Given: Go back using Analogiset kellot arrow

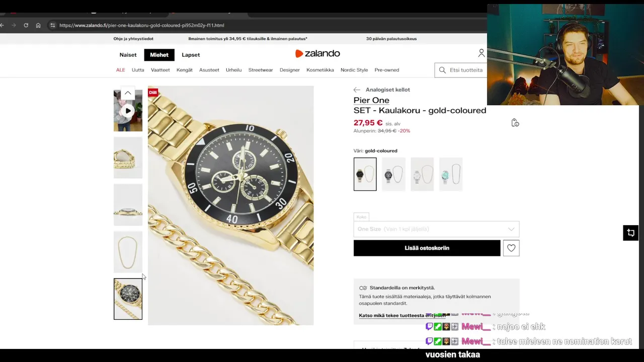Looking at the screenshot, I should point(357,89).
